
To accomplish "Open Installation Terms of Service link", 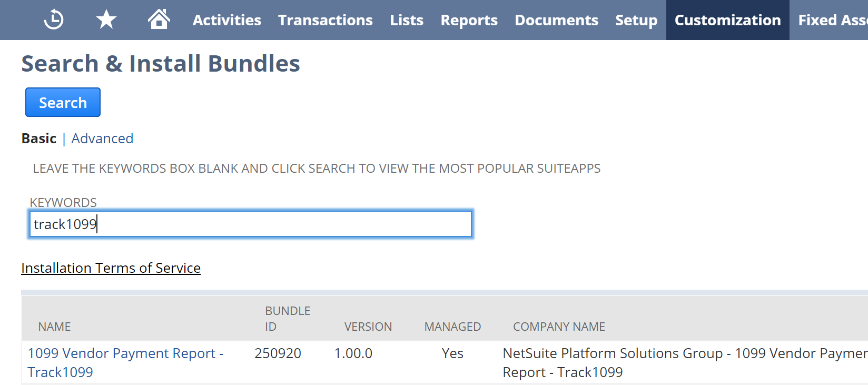I will [x=111, y=268].
